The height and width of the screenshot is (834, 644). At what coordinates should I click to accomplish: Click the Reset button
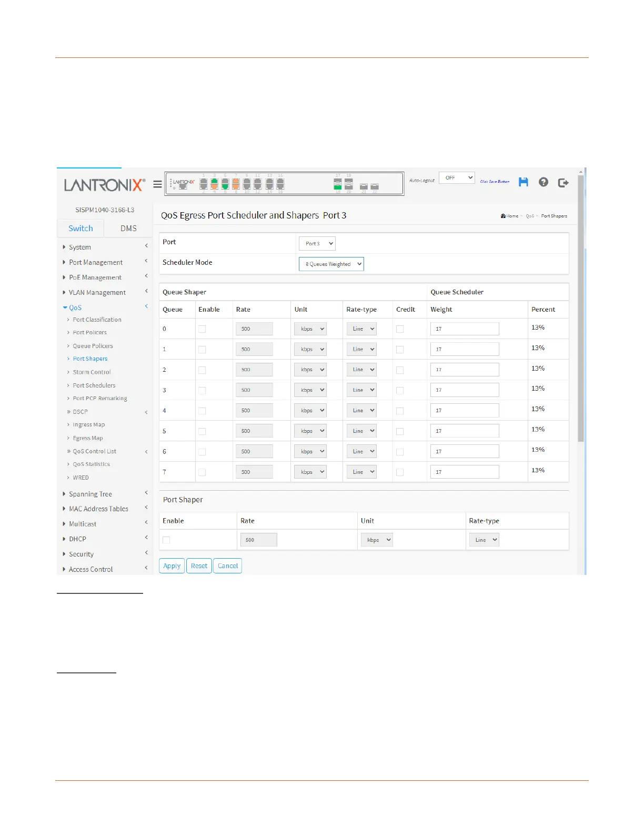coord(199,566)
